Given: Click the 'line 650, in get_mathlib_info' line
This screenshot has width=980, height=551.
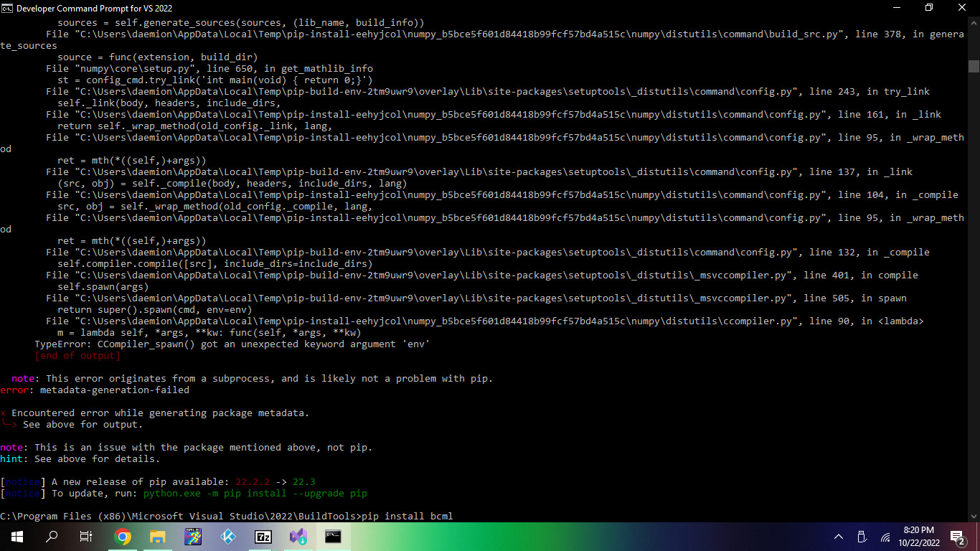Looking at the screenshot, I should click(209, 69).
